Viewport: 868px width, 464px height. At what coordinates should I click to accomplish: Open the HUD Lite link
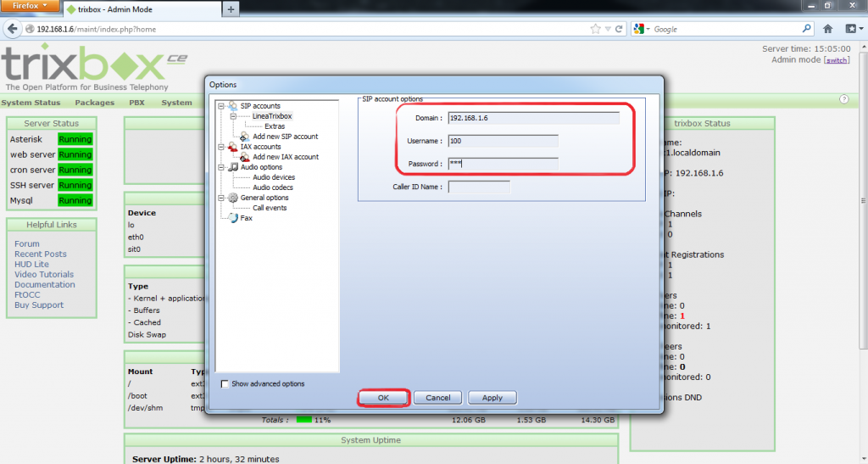[x=31, y=264]
